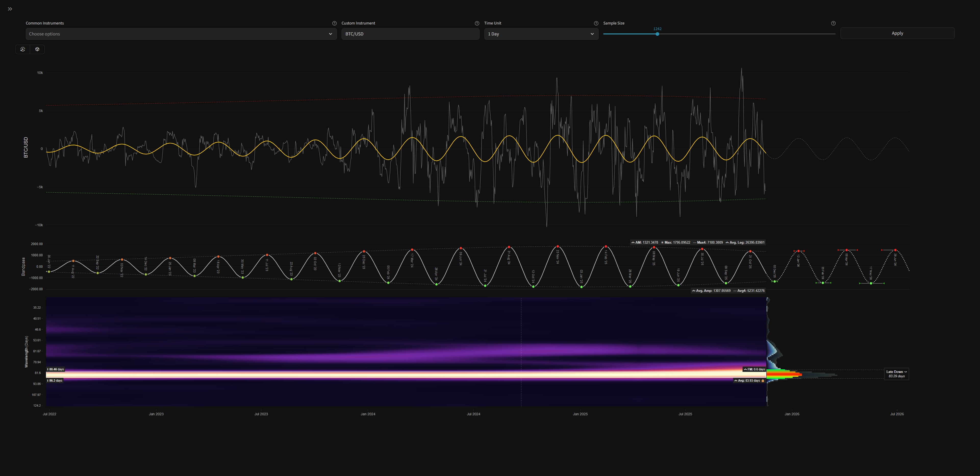Screen dimensions: 980x476
Task: Open help tooltip for Common Instruments
Action: [334, 23]
